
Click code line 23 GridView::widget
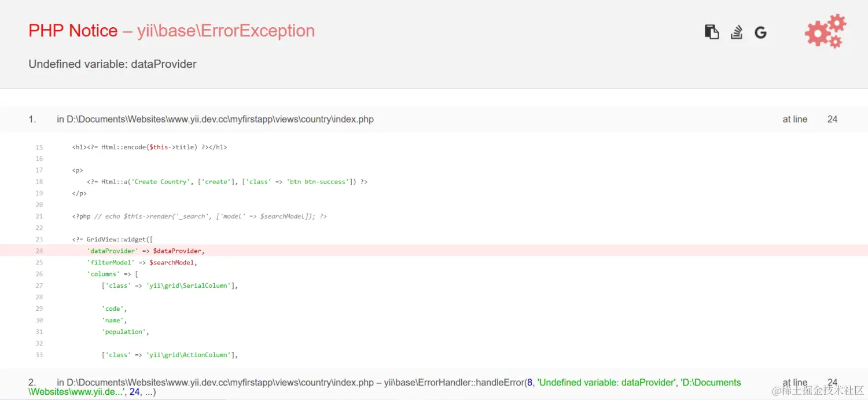(112, 239)
